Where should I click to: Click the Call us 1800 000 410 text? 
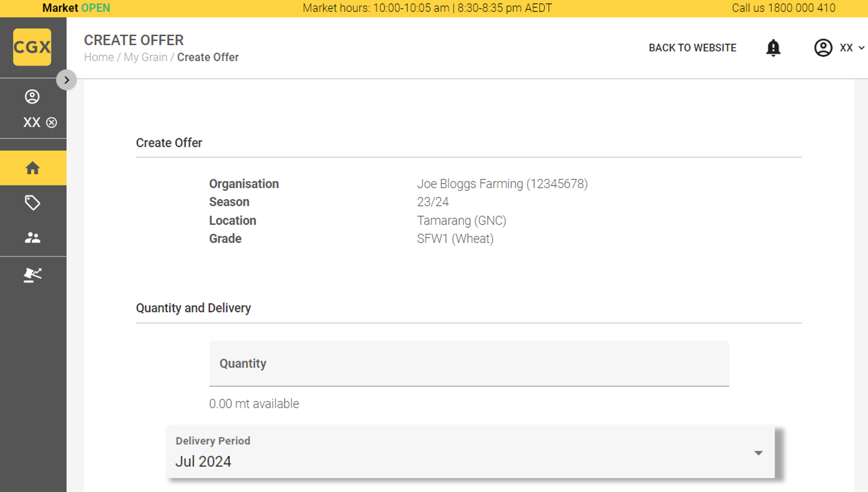[783, 8]
